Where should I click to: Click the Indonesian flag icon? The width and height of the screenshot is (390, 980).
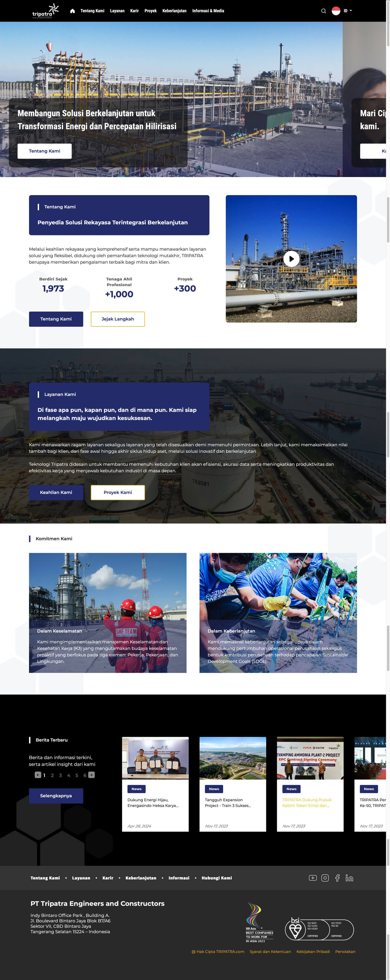click(x=336, y=11)
